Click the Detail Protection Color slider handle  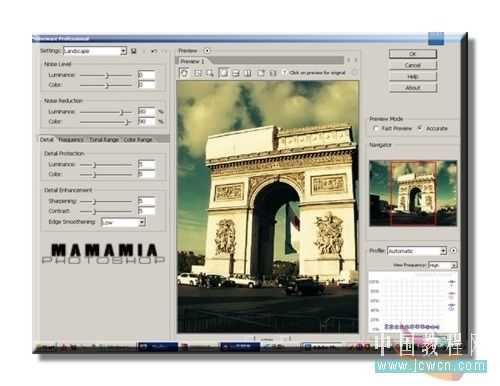[x=94, y=174]
